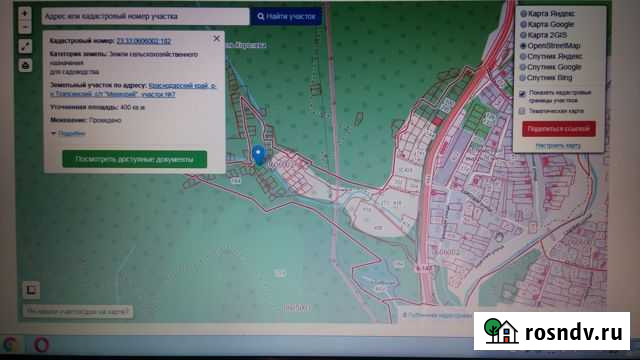Expand the Подробно details section
Screen dimensions: 640x360
pos(68,133)
